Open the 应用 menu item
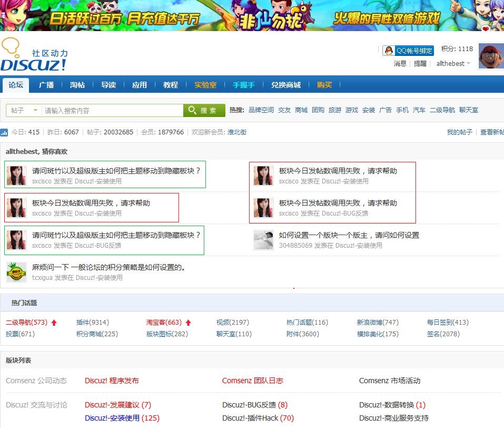 [x=140, y=85]
